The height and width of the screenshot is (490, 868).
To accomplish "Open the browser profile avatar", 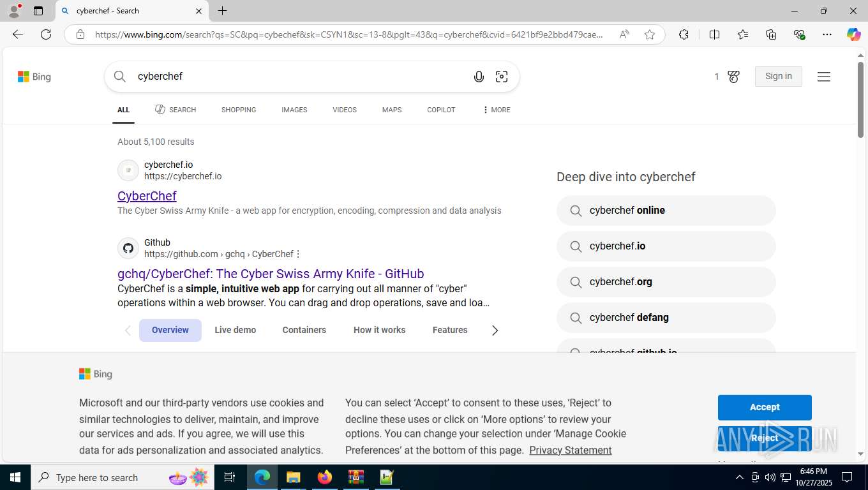I will pos(13,11).
